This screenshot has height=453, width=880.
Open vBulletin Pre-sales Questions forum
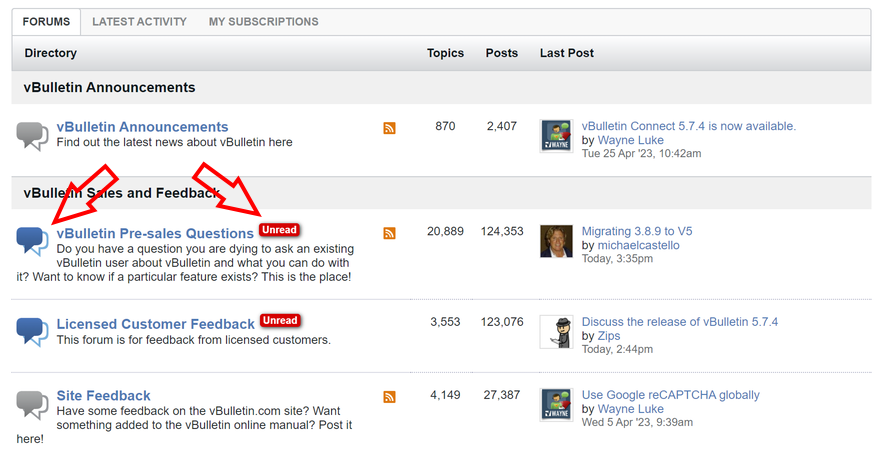tap(155, 234)
